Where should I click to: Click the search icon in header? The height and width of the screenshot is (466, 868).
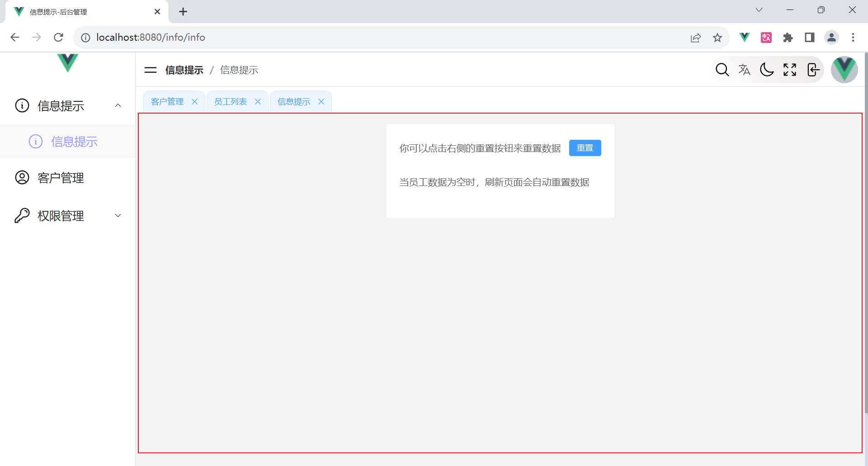point(722,70)
